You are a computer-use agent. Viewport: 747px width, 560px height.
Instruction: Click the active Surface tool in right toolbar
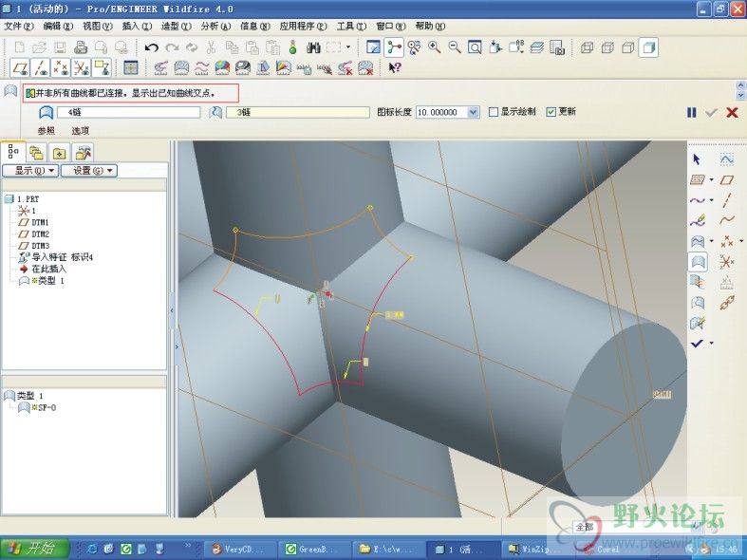point(698,262)
